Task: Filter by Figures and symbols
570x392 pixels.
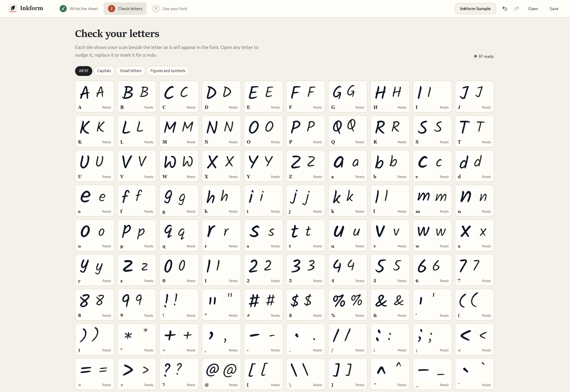Action: [168, 71]
